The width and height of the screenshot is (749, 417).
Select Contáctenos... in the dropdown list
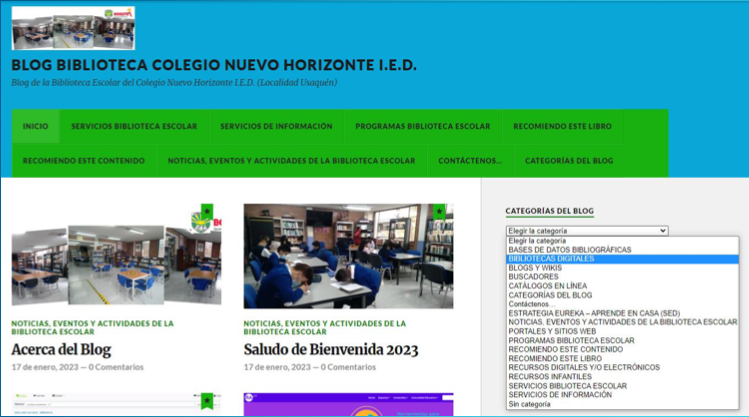[x=622, y=304]
